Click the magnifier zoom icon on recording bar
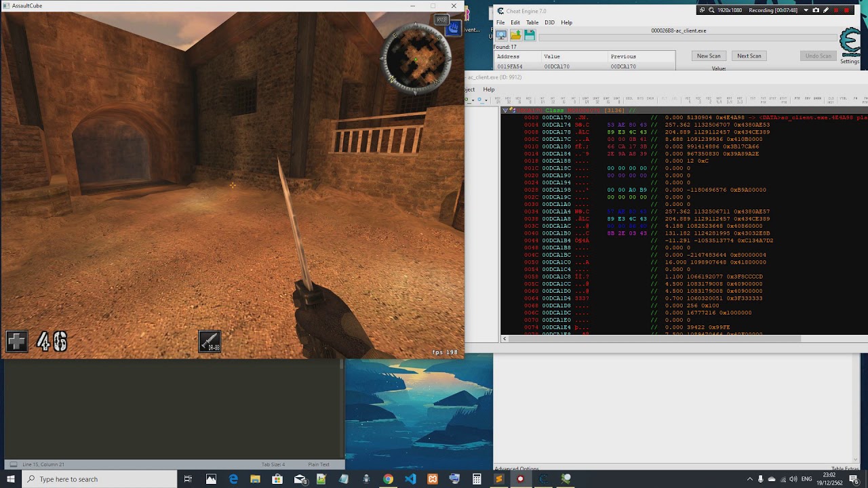 (x=711, y=10)
